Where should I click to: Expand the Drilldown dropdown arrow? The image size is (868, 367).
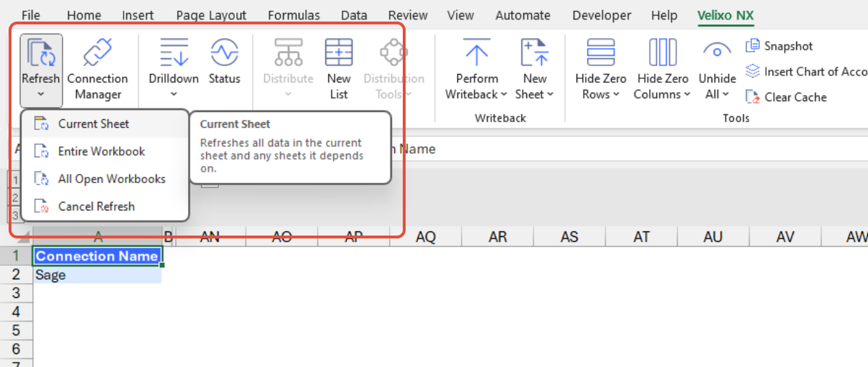tap(174, 94)
